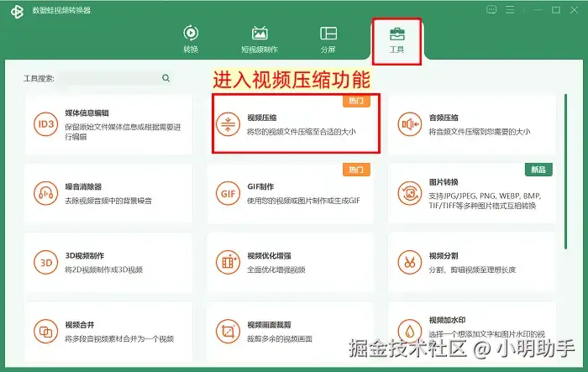Click description 全面优化增强视频
Screen dimensions: 588x372
pyautogui.click(x=276, y=270)
